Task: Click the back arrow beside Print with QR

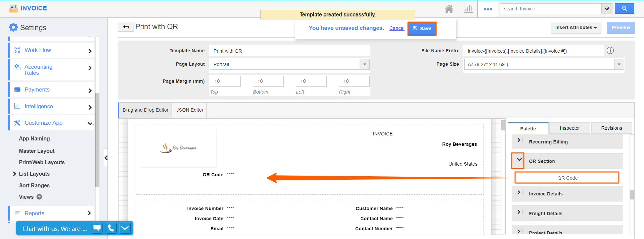Action: [x=126, y=27]
